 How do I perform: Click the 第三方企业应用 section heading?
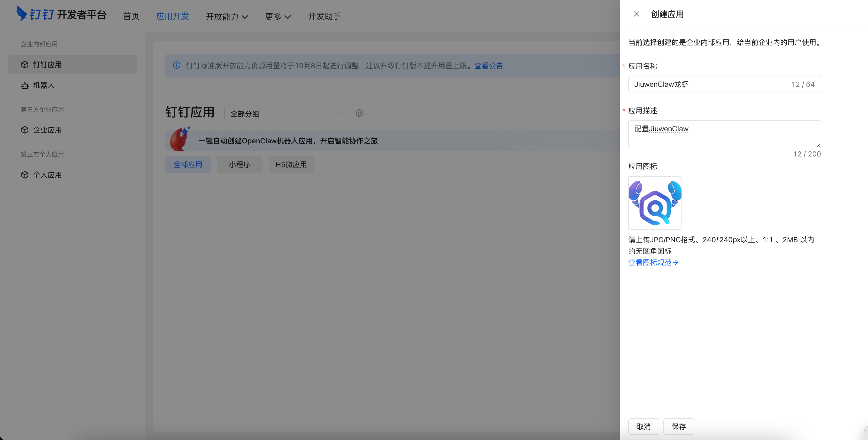(x=42, y=109)
